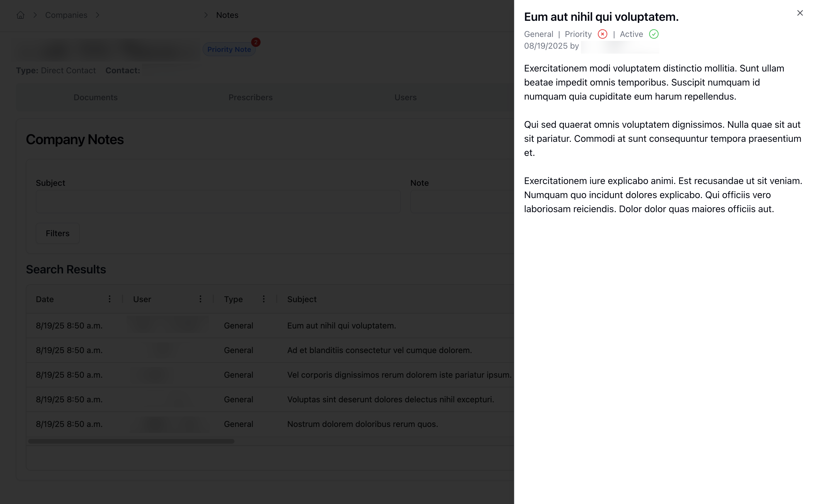Click the green Active checkmark icon
The width and height of the screenshot is (813, 504).
point(653,34)
